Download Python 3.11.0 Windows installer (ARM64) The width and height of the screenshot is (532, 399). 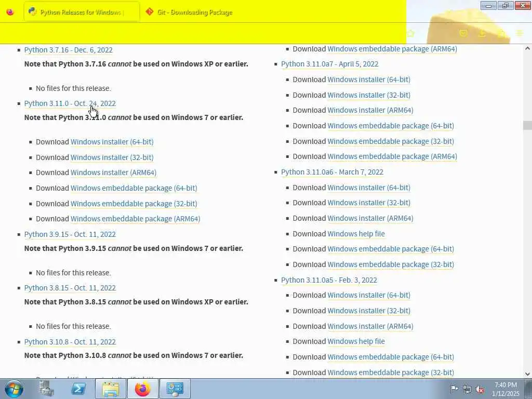pyautogui.click(x=113, y=172)
